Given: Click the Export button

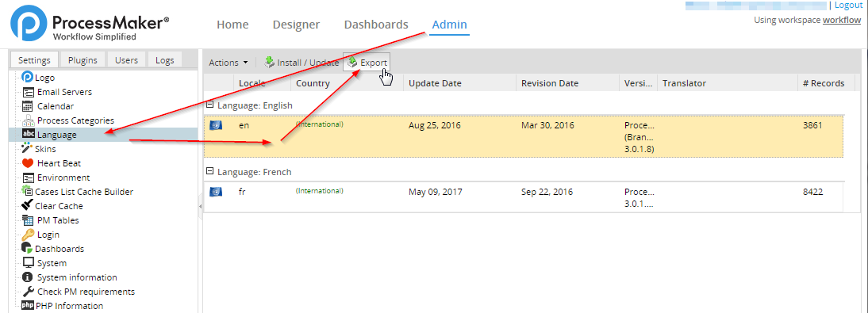Looking at the screenshot, I should [x=367, y=63].
